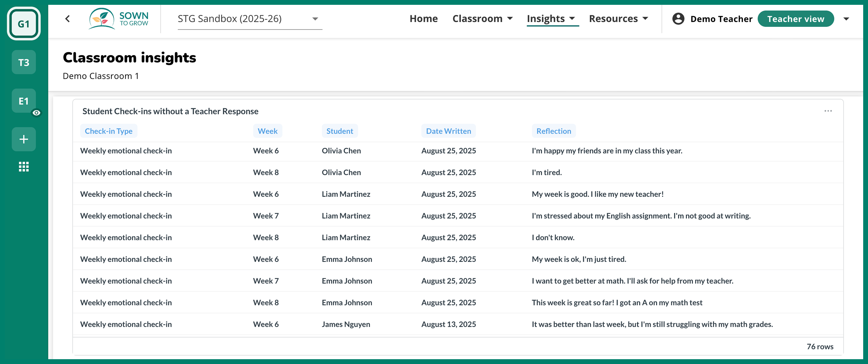Click the Sown to Grow logo

(118, 18)
